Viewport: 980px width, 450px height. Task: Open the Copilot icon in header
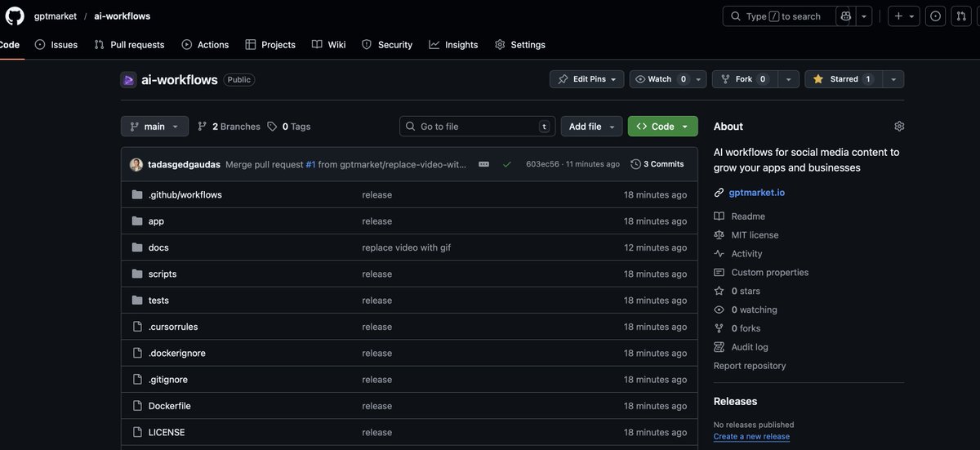pos(846,16)
